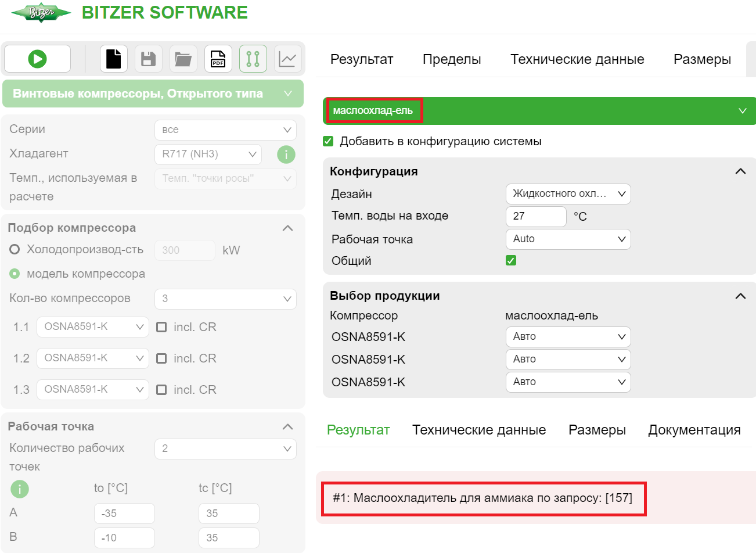756x553 pixels.
Task: Click the Темп. воды на входе field
Action: click(x=535, y=216)
